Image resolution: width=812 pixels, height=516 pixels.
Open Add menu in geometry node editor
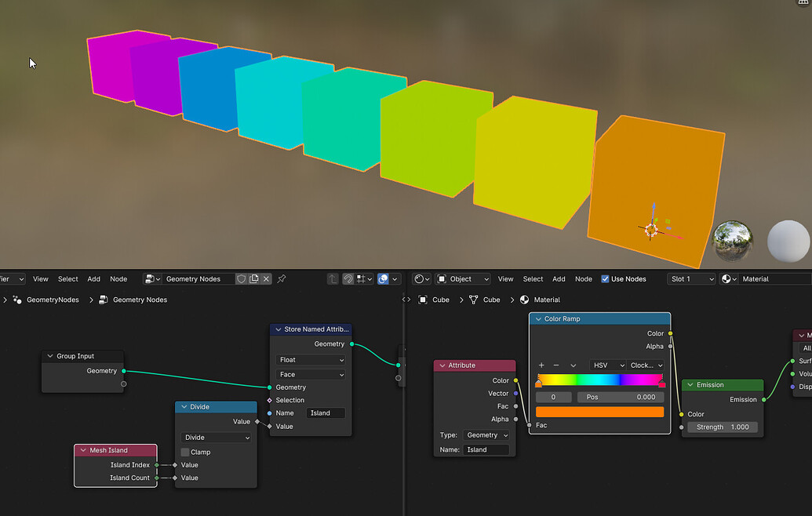pyautogui.click(x=93, y=279)
